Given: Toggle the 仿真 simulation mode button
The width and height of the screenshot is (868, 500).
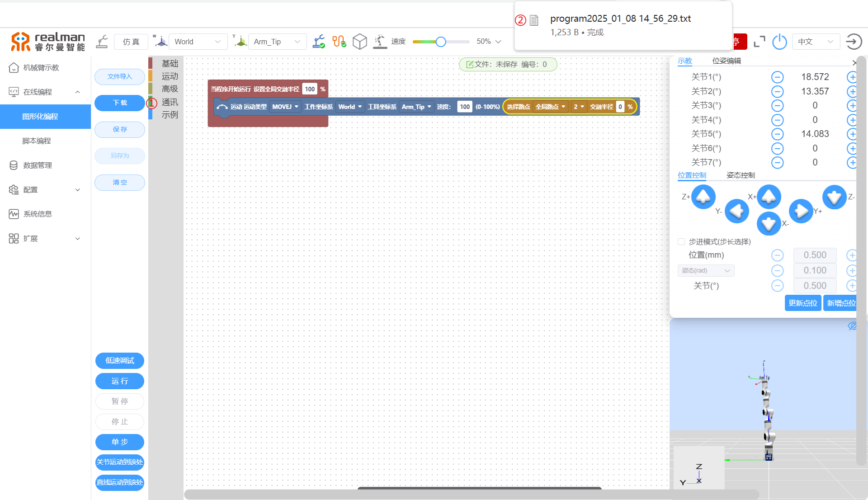Looking at the screenshot, I should (x=131, y=42).
